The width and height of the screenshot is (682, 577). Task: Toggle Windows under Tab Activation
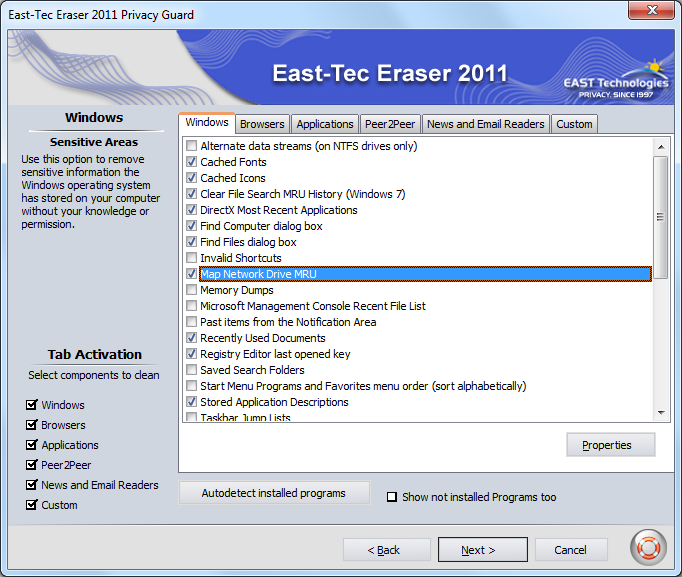coord(31,405)
